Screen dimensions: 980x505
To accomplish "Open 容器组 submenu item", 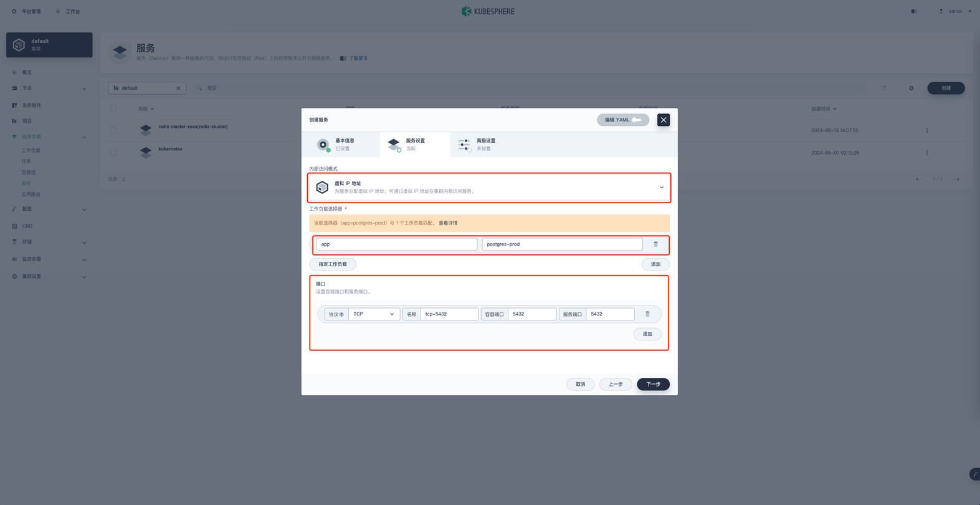I will tap(29, 173).
